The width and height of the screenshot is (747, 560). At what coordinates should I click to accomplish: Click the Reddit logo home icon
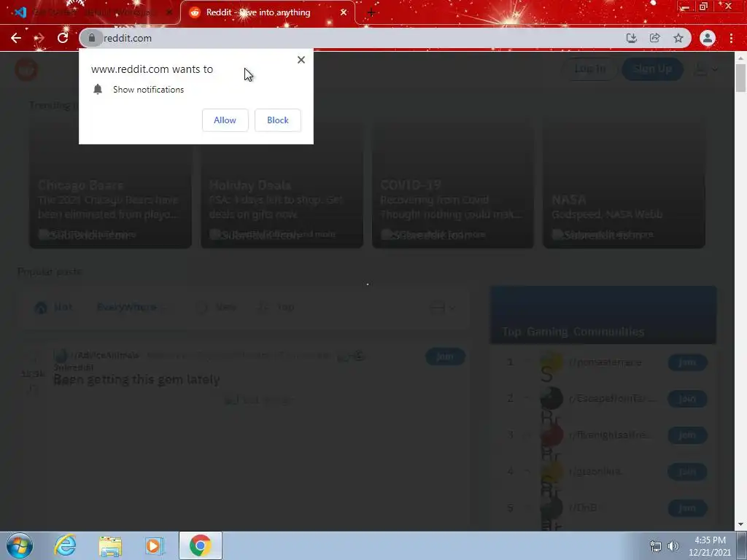point(26,69)
